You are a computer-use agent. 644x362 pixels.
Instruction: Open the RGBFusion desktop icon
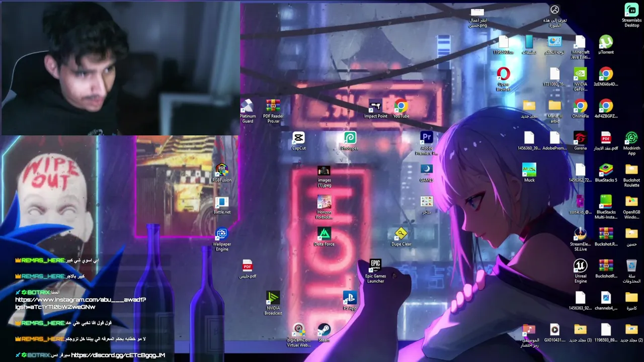click(222, 173)
